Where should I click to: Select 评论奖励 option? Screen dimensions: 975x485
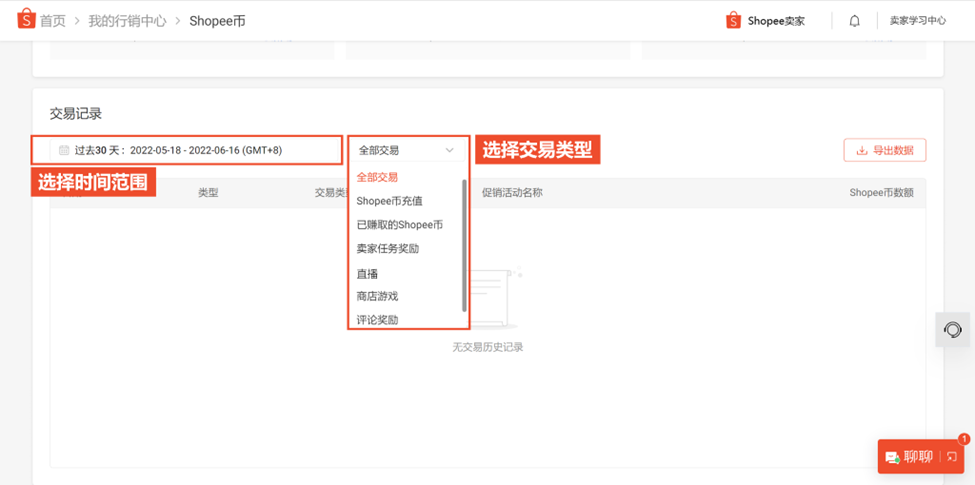(377, 320)
